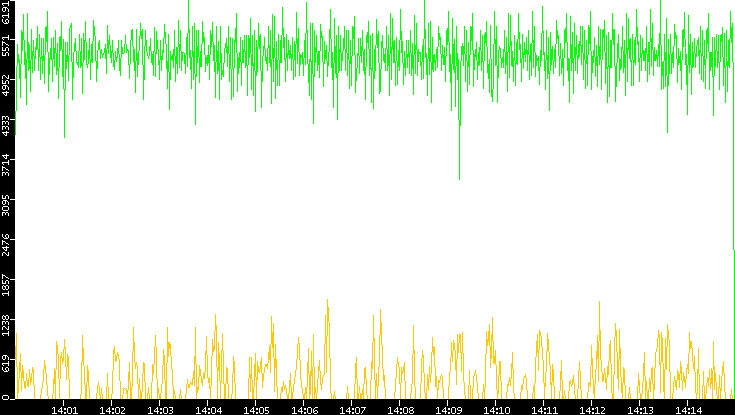Image resolution: width=735 pixels, height=415 pixels.
Task: Click the 5571 y-axis value
Action: tap(6, 45)
